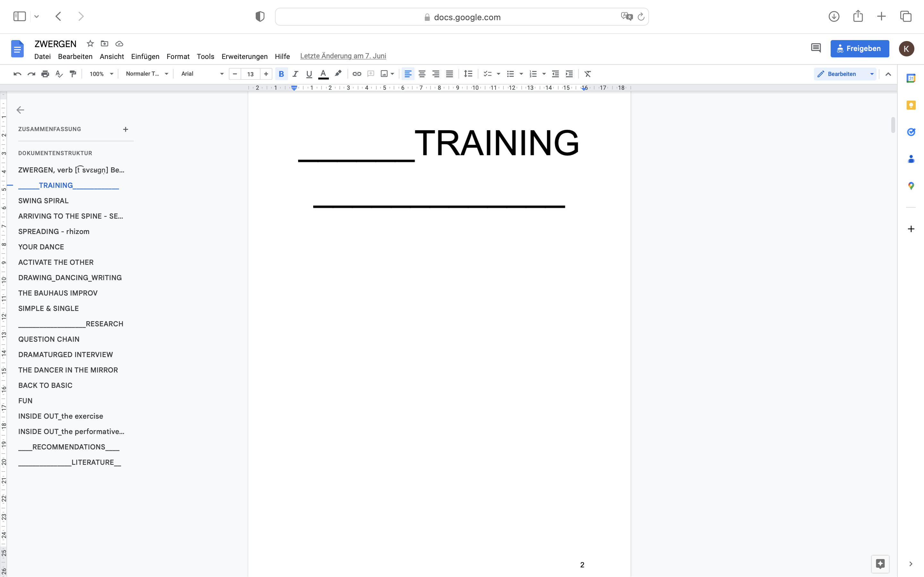Screen dimensions: 924x577
Task: Toggle underline formatting
Action: pyautogui.click(x=309, y=74)
